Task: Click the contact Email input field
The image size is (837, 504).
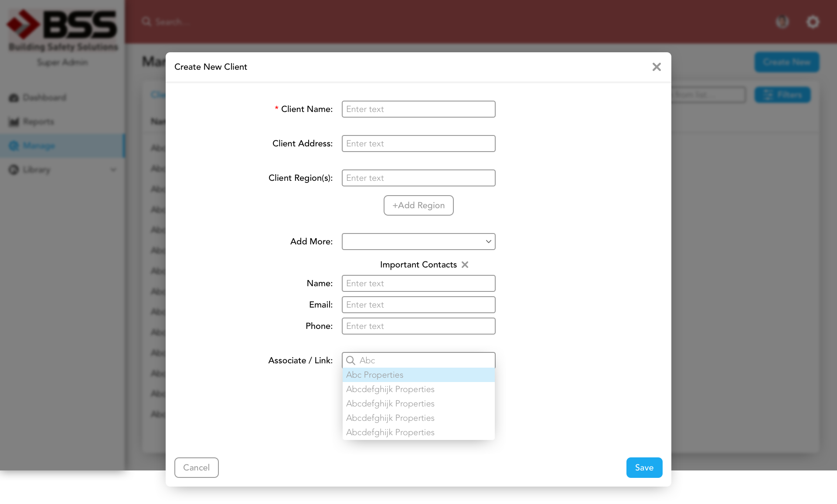Action: (x=418, y=304)
